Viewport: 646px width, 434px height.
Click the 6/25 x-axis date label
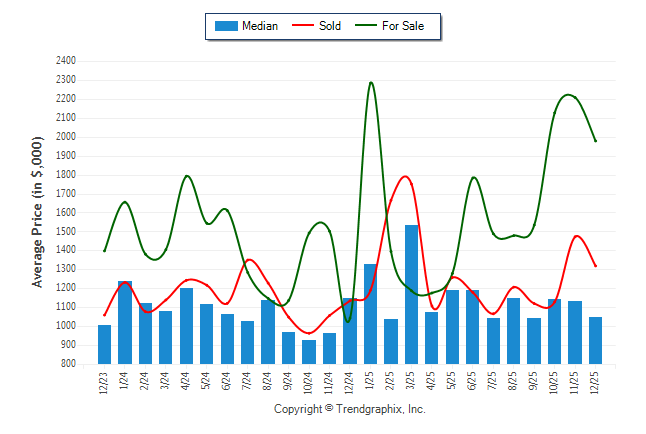[473, 383]
